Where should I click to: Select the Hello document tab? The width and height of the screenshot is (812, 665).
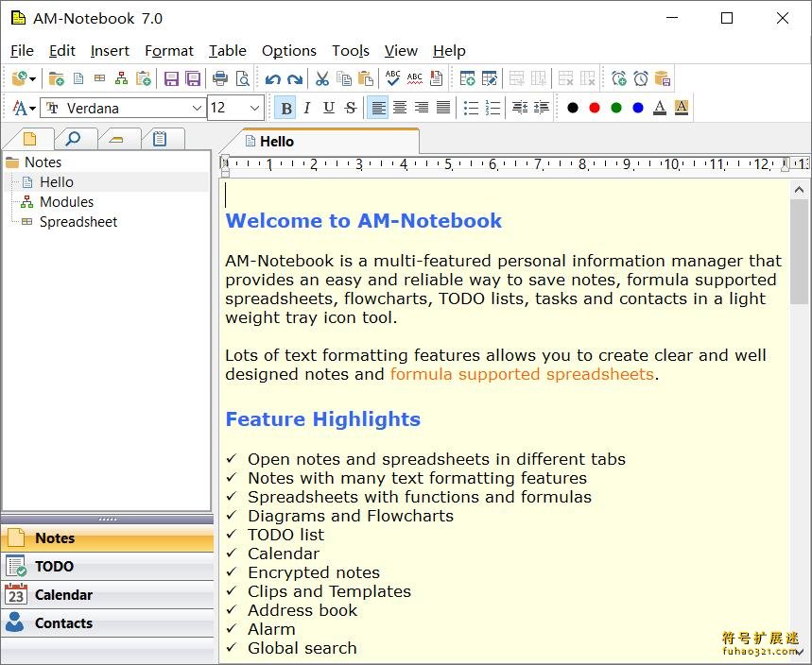tap(322, 142)
